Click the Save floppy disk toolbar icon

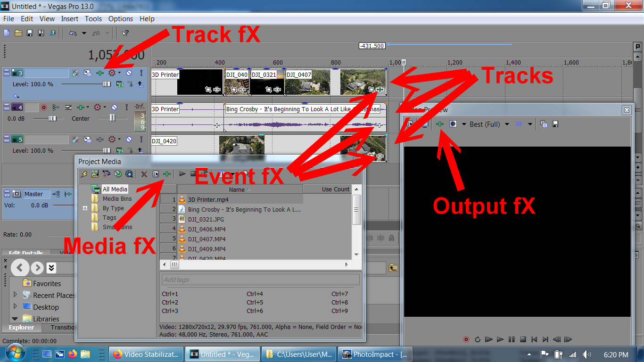coord(30,33)
